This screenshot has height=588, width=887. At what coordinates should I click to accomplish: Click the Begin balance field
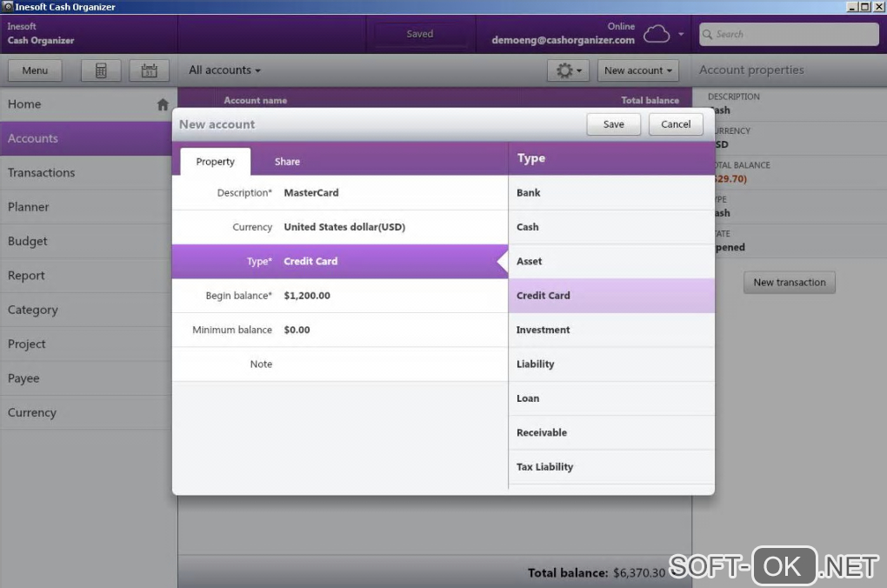pyautogui.click(x=339, y=296)
